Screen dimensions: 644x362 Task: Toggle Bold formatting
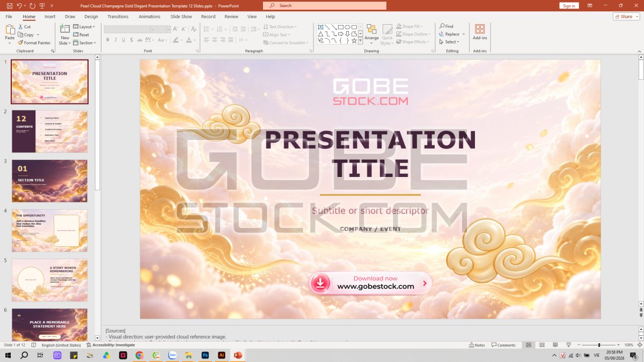pyautogui.click(x=107, y=40)
